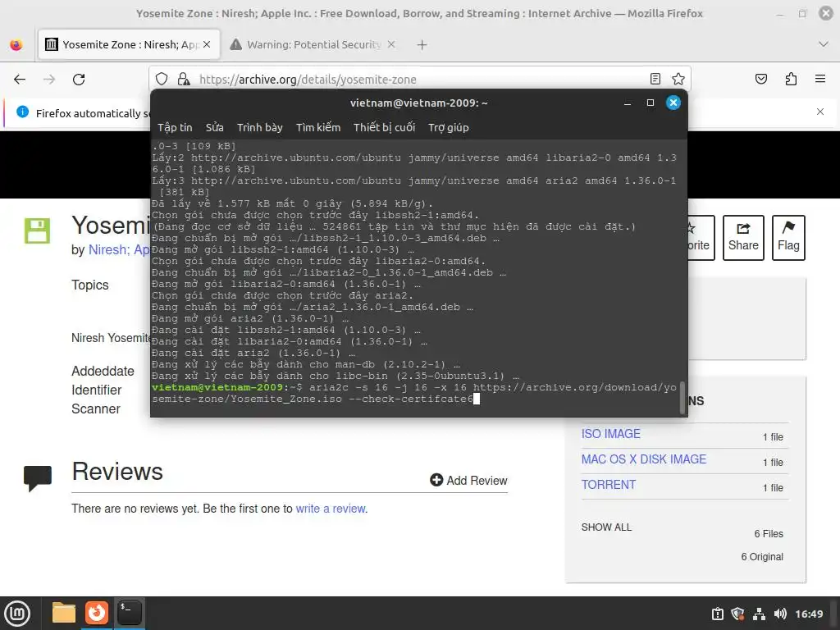Open the terminal Tập tin menu
This screenshot has width=840, height=630.
click(175, 127)
